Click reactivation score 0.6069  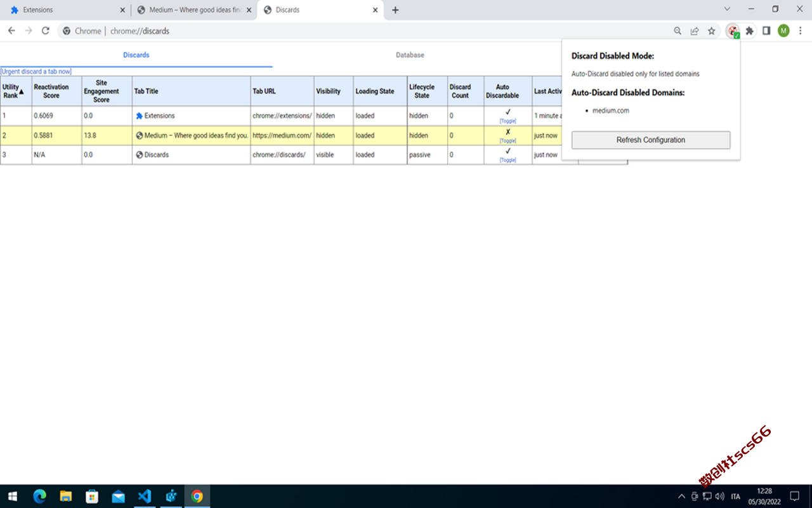click(44, 116)
